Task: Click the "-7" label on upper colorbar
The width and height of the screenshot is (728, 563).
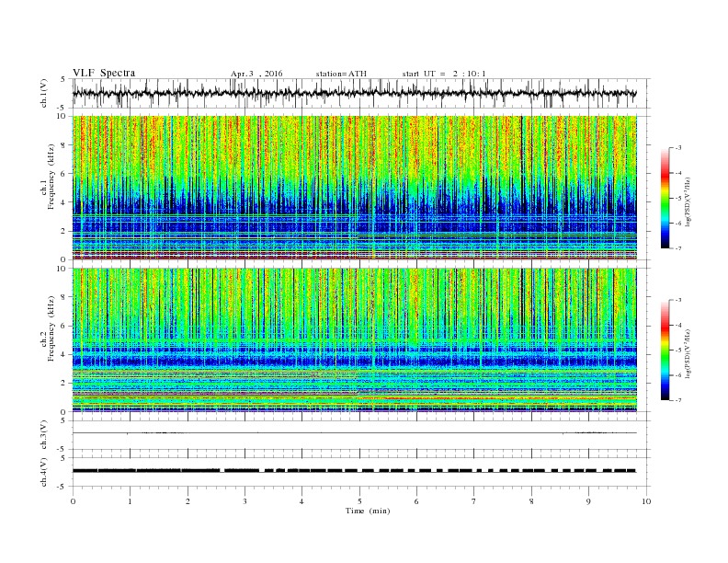Action: [x=678, y=248]
